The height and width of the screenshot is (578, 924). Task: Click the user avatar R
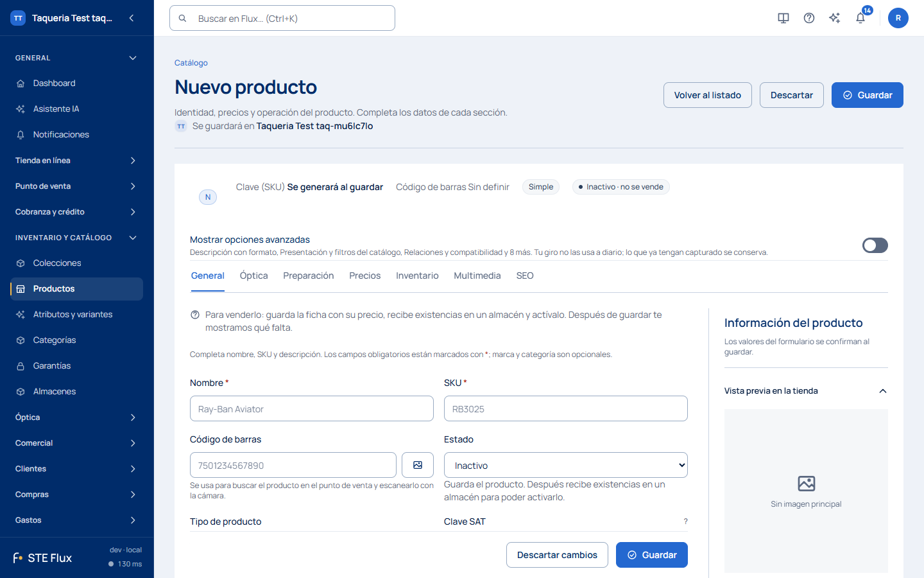point(898,18)
